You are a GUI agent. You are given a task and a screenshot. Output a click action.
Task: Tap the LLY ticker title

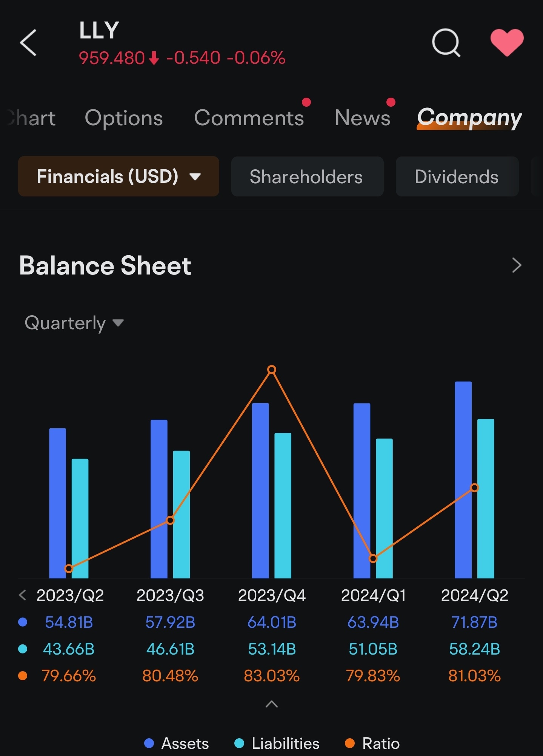(x=99, y=30)
